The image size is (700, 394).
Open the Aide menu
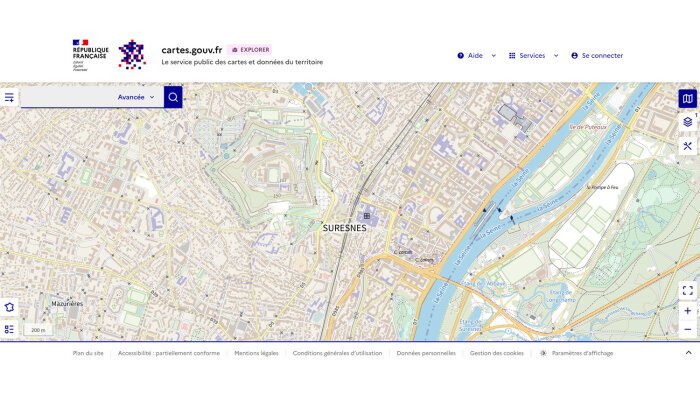tap(476, 56)
